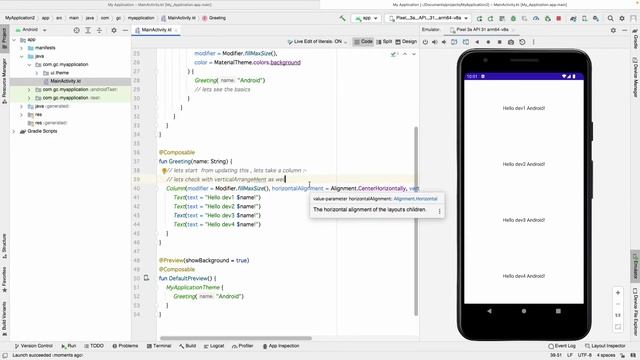This screenshot has height=360, width=640.
Task: Expand Gradle Scripts node
Action: click(x=14, y=131)
